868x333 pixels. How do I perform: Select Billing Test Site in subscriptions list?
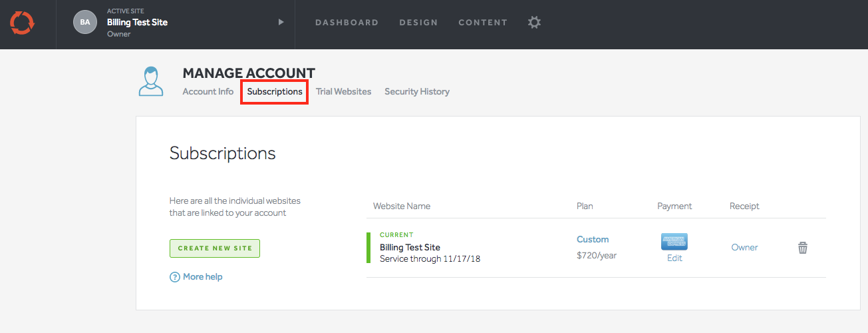tap(410, 247)
